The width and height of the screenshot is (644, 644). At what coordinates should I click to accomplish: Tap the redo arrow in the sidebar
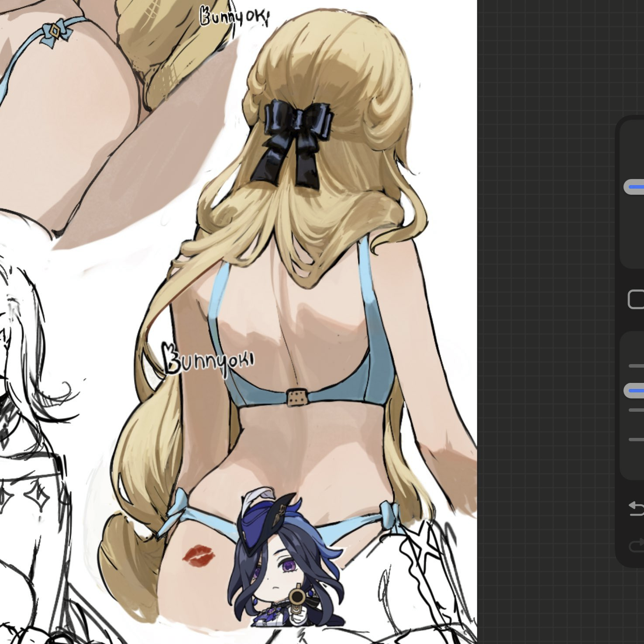[637, 546]
